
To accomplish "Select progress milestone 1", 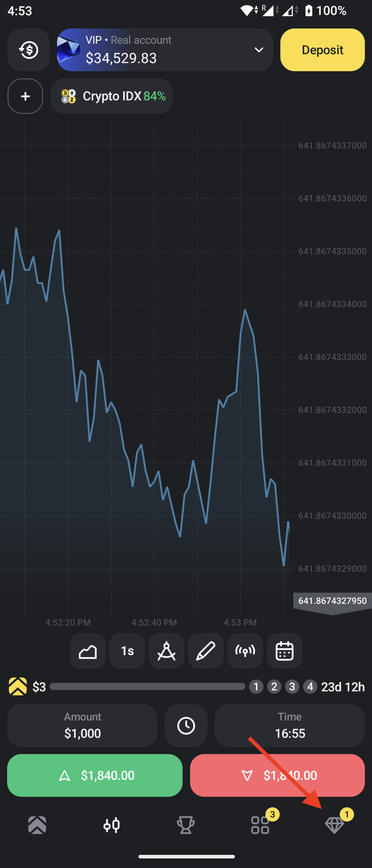I will coord(256,687).
